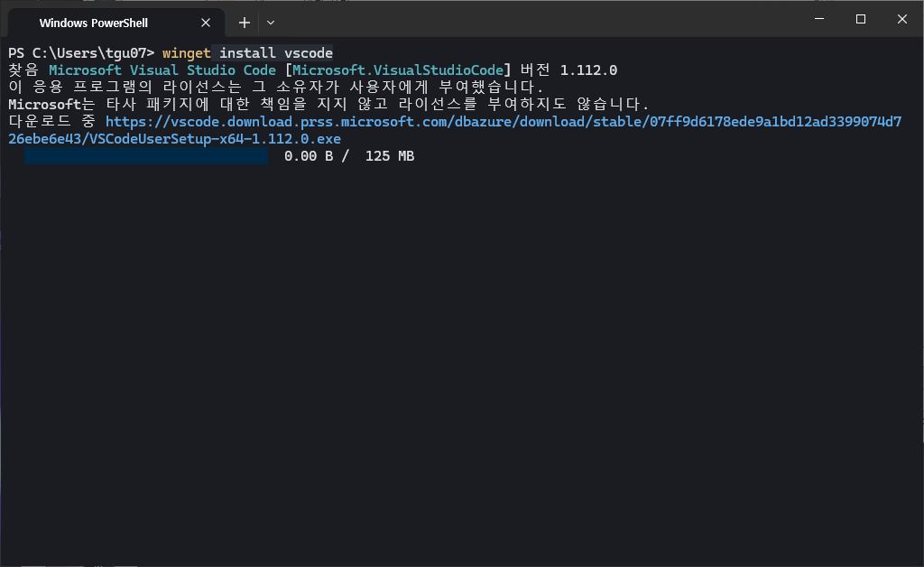The width and height of the screenshot is (924, 567).
Task: Expand the new tab profile dropdown
Action: point(271,22)
